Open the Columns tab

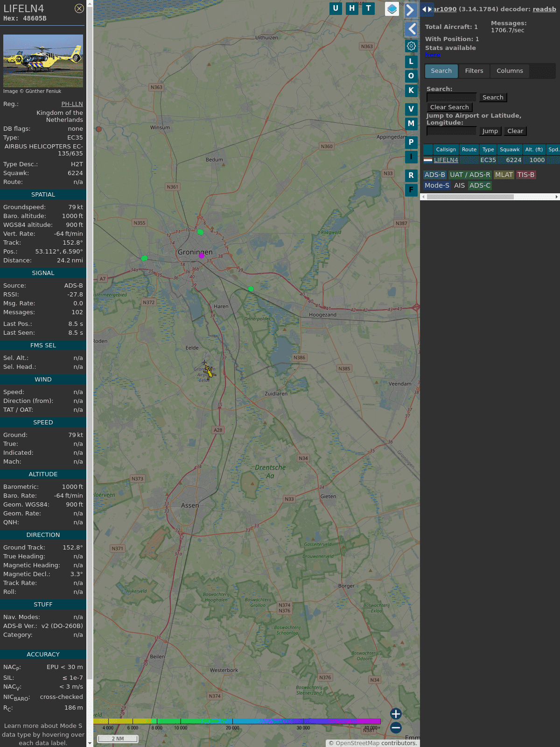coord(510,71)
